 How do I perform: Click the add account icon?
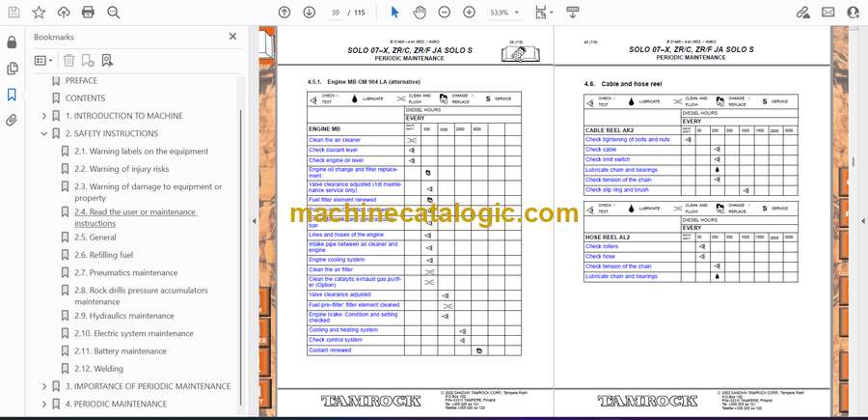coord(854,13)
